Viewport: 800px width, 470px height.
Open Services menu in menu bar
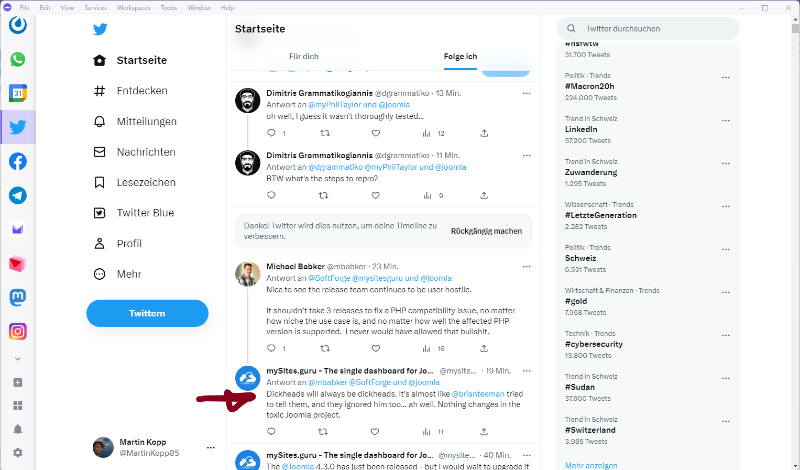pyautogui.click(x=95, y=8)
